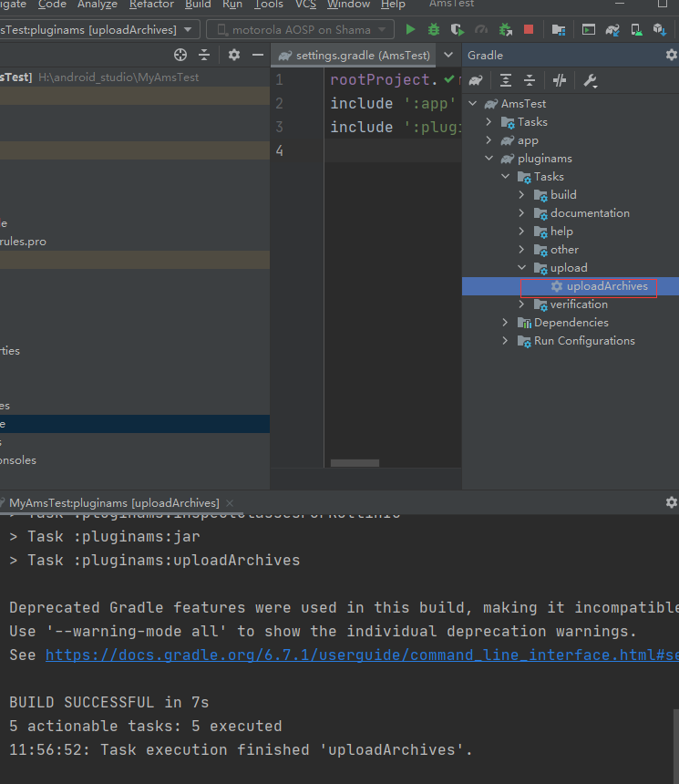Viewport: 679px width, 784px height.
Task: Collapse All in Gradle panel
Action: pos(530,80)
